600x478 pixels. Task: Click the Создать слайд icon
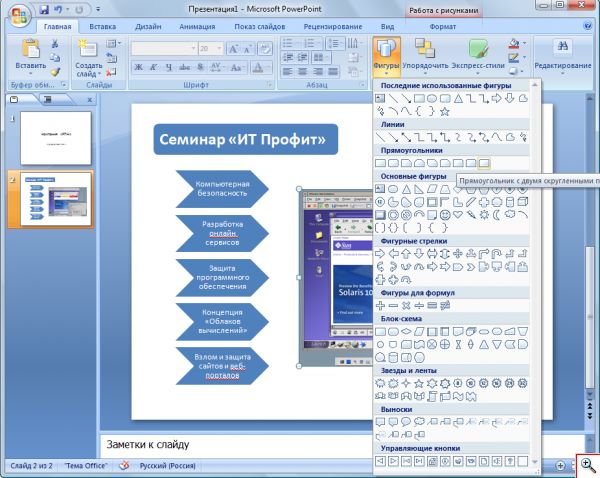pos(88,48)
